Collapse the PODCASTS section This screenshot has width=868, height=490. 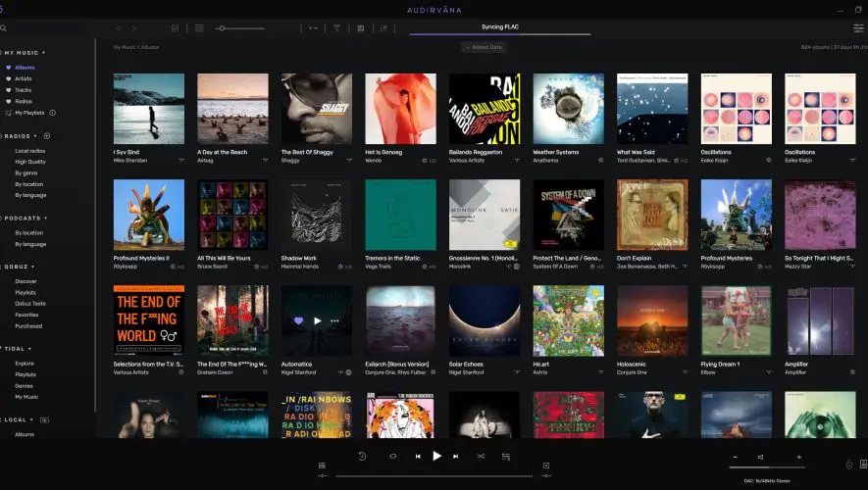click(x=45, y=219)
